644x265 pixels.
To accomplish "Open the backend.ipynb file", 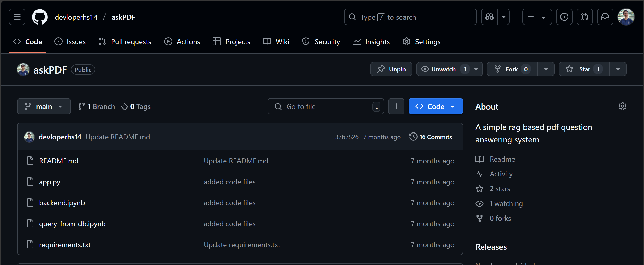I will (62, 203).
